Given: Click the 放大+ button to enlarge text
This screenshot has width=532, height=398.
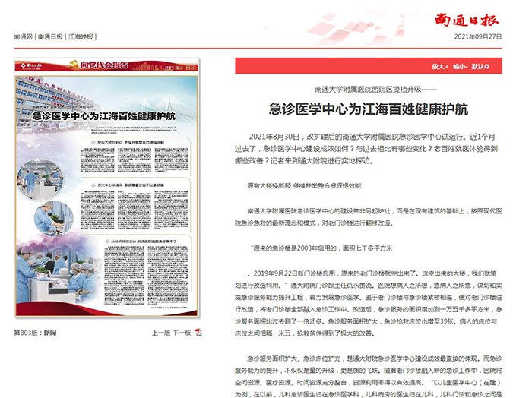Looking at the screenshot, I should click(x=440, y=66).
